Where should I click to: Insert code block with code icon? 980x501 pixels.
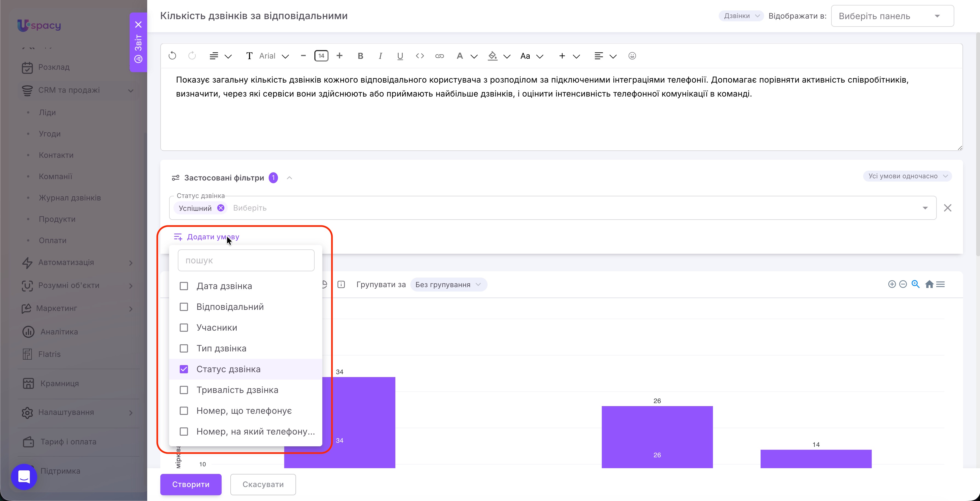click(420, 56)
